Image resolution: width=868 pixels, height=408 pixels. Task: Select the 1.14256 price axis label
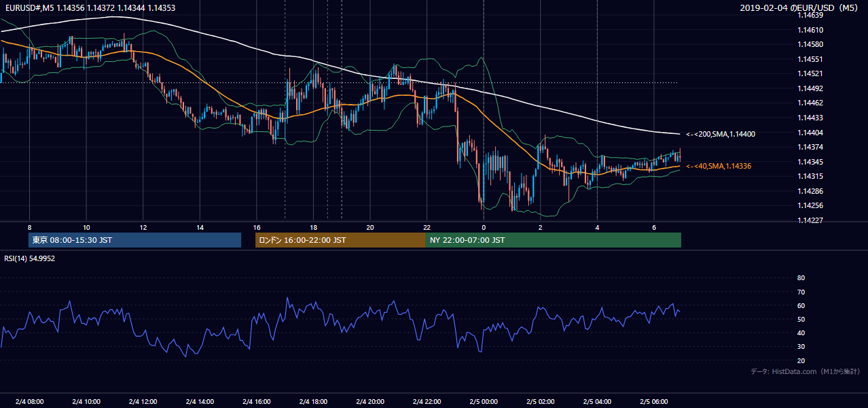click(811, 205)
